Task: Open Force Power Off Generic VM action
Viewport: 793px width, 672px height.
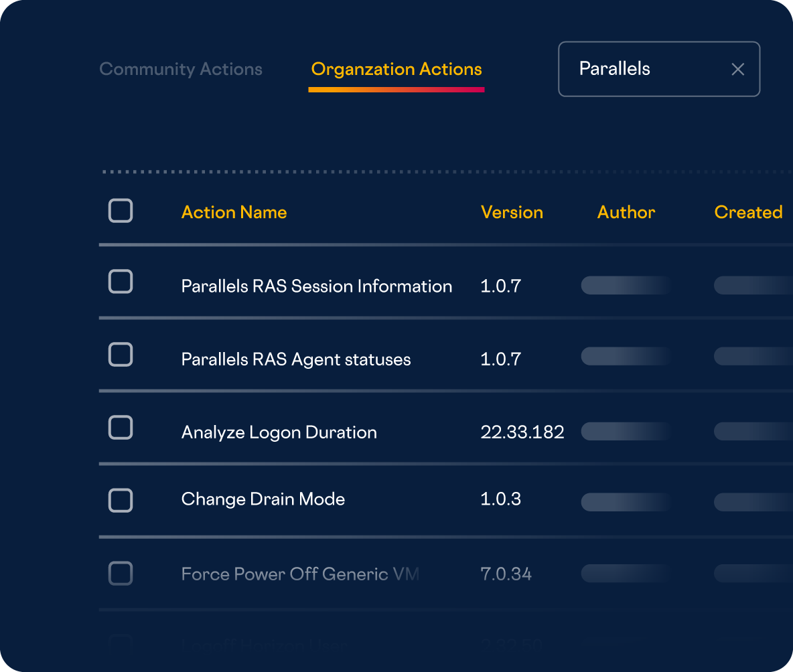Action: tap(300, 574)
